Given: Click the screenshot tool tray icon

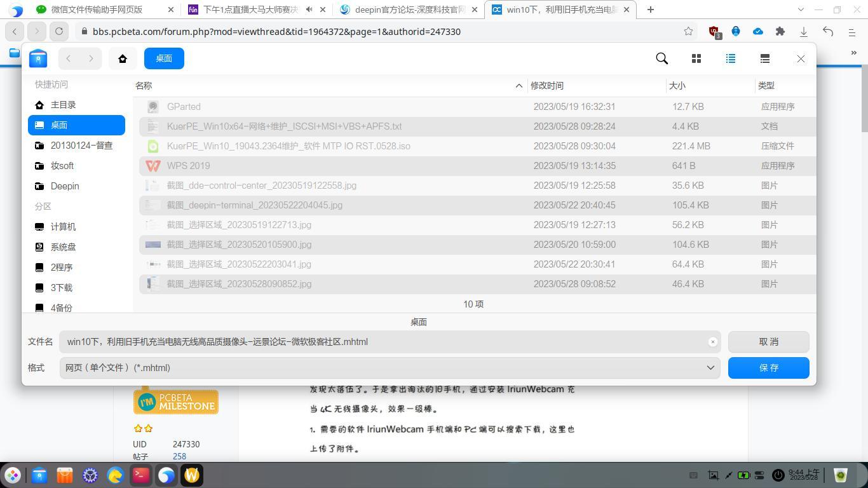Looking at the screenshot, I should (x=714, y=475).
